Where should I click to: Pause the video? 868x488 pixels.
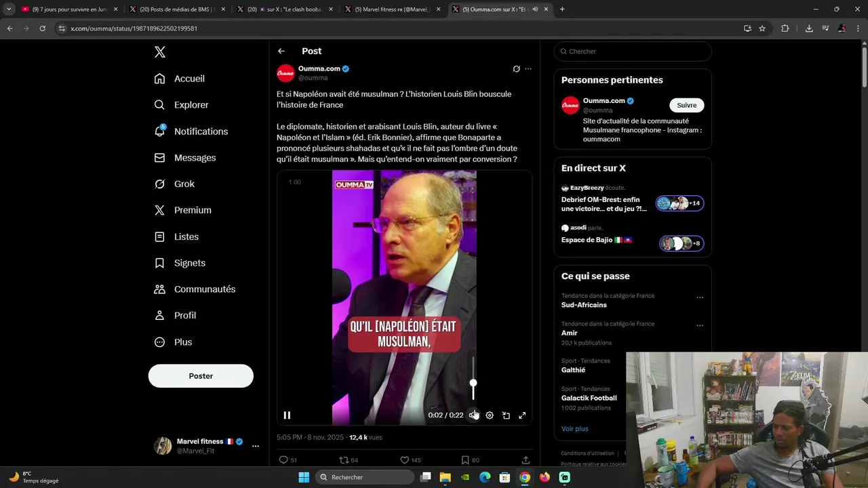tap(287, 415)
